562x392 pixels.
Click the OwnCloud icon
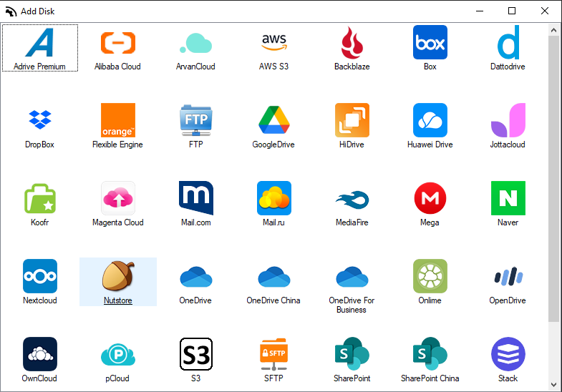point(40,354)
